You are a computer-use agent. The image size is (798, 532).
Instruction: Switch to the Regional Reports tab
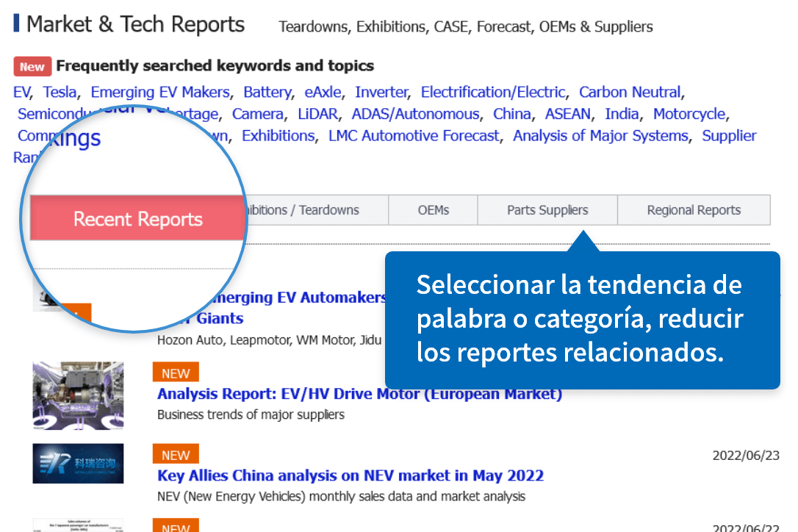694,209
